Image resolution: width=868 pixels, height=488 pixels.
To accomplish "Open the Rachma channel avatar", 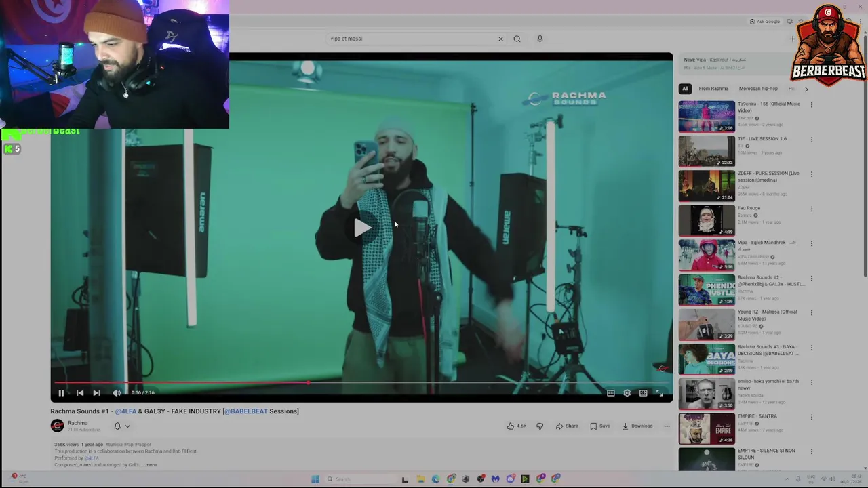I will point(57,426).
